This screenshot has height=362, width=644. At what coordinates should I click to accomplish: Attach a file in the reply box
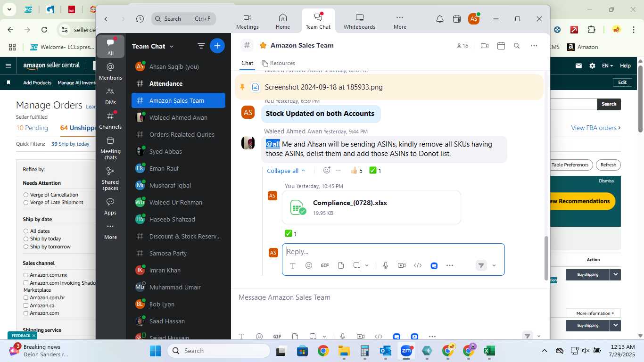tap(341, 265)
